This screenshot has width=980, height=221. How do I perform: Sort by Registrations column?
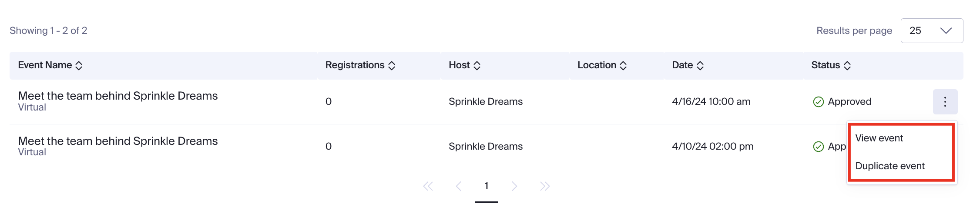pyautogui.click(x=391, y=66)
